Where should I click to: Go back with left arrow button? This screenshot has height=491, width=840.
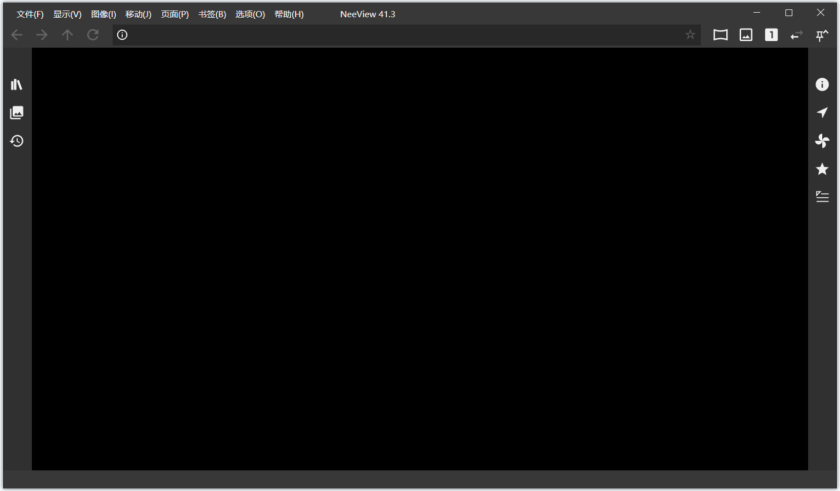(17, 35)
